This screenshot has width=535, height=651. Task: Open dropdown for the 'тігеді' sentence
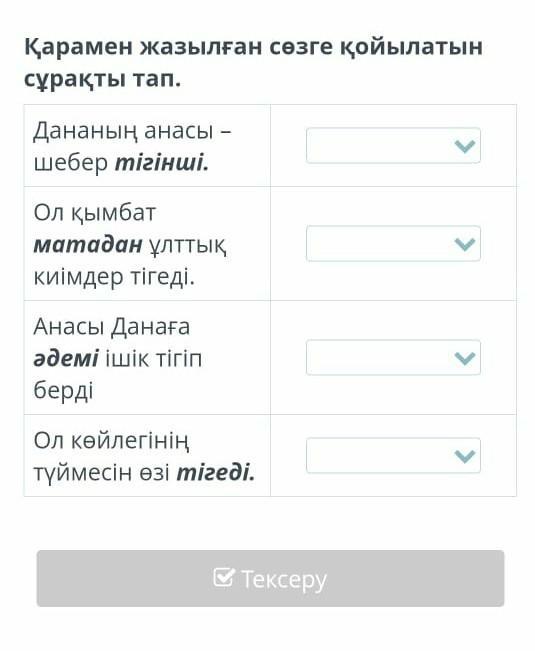[x=393, y=455]
